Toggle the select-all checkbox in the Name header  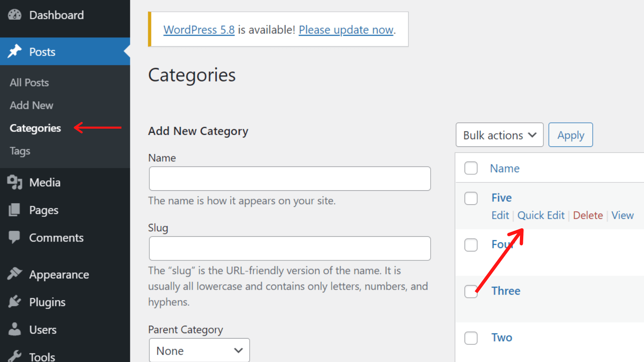click(x=471, y=168)
